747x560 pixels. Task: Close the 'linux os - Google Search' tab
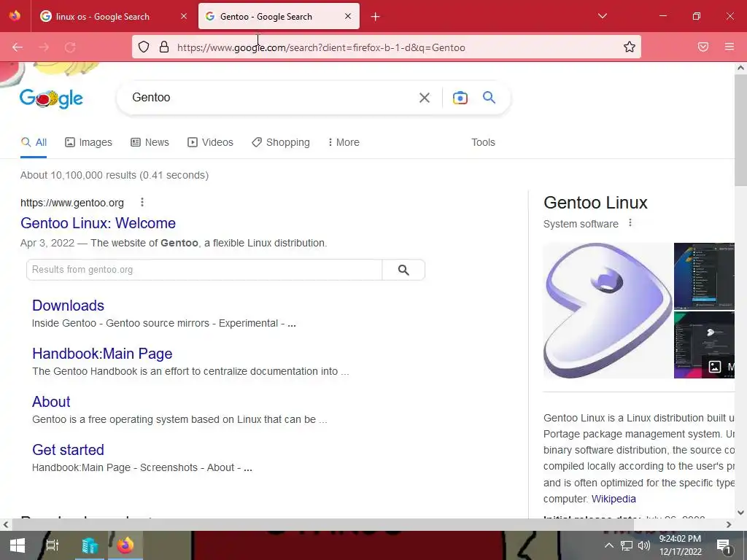point(184,16)
